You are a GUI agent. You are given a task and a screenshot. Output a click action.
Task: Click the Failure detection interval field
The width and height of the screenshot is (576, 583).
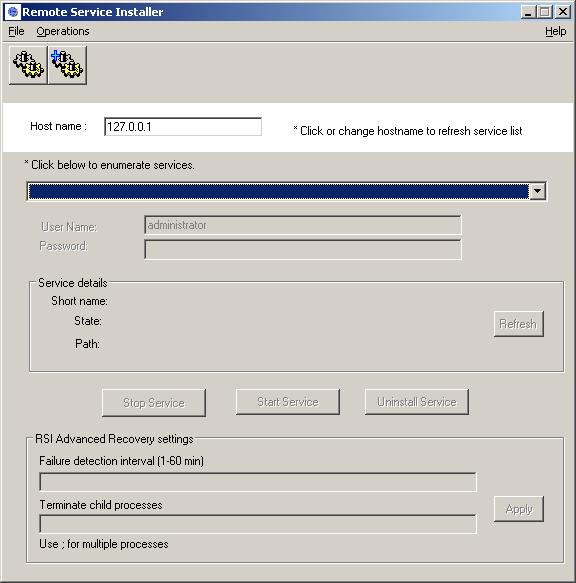click(x=258, y=482)
